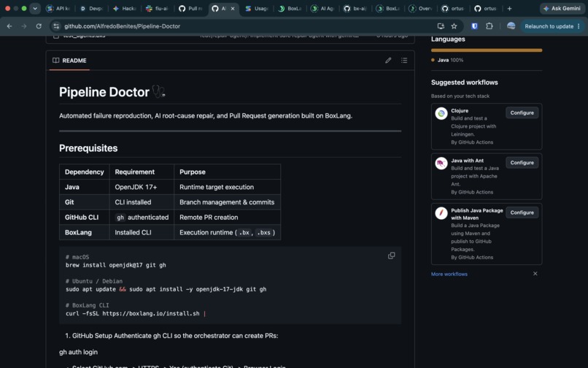Open the tab search dropdown arrow
This screenshot has width=588, height=368.
tap(35, 8)
